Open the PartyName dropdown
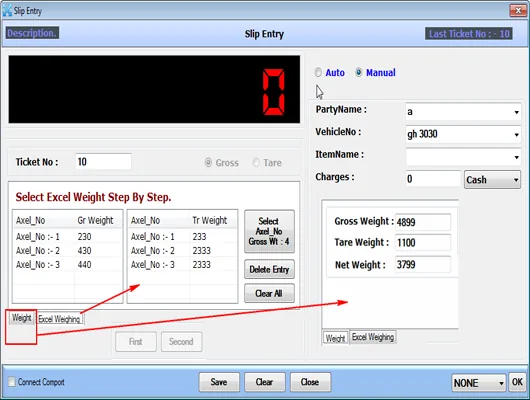The image size is (530, 400). tap(516, 112)
